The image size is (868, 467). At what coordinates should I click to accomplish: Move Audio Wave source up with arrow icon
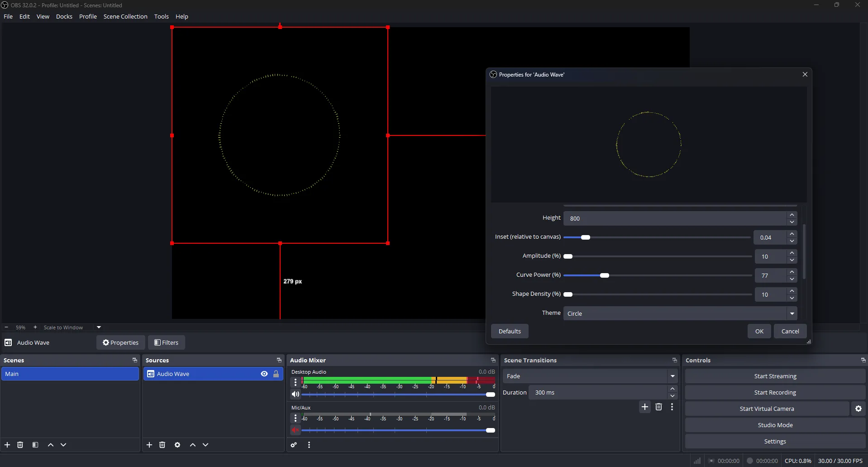193,445
